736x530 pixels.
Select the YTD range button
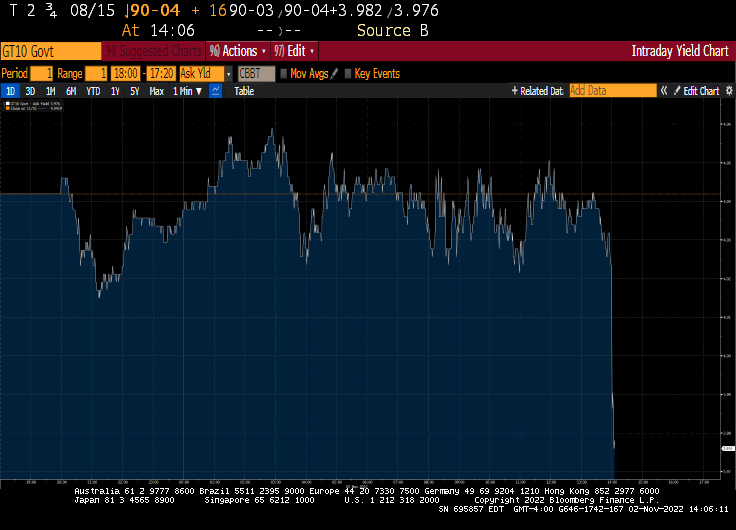pyautogui.click(x=93, y=91)
